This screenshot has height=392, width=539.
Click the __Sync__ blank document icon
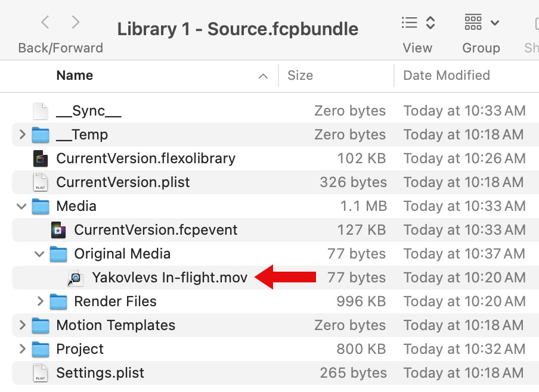tap(40, 111)
